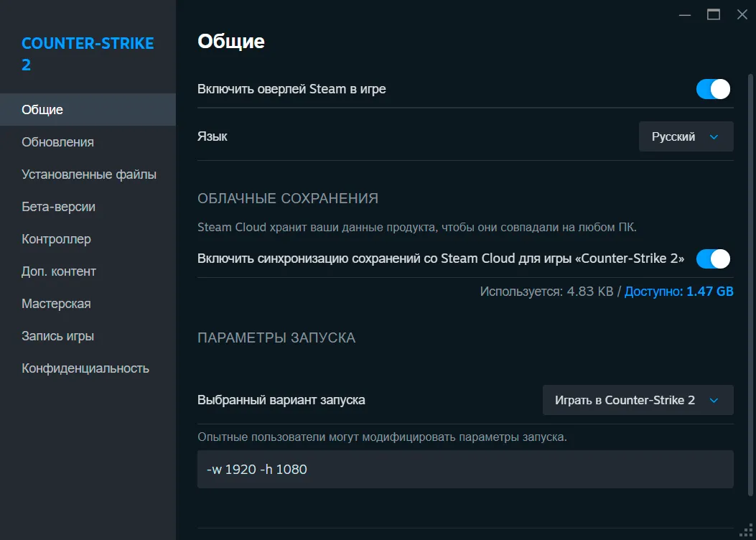Open the Контроллер settings section

pos(88,239)
